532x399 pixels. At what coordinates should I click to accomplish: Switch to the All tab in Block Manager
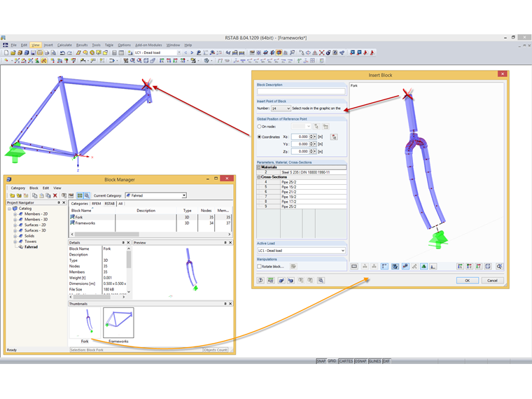120,204
